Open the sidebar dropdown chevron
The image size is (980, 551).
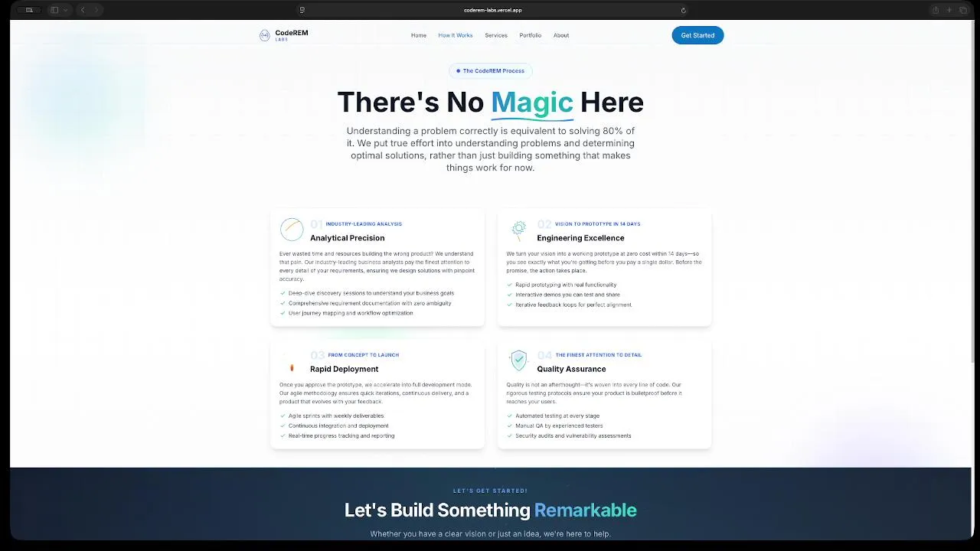(65, 10)
